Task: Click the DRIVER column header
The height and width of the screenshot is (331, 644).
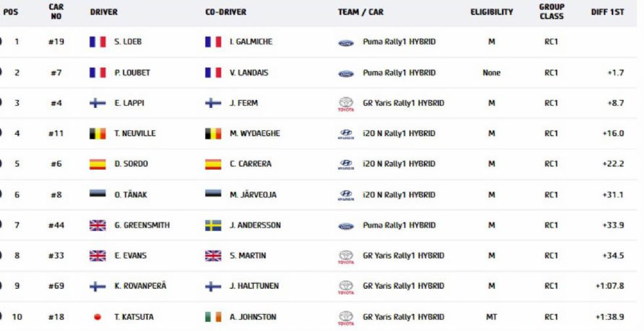Action: click(x=104, y=12)
